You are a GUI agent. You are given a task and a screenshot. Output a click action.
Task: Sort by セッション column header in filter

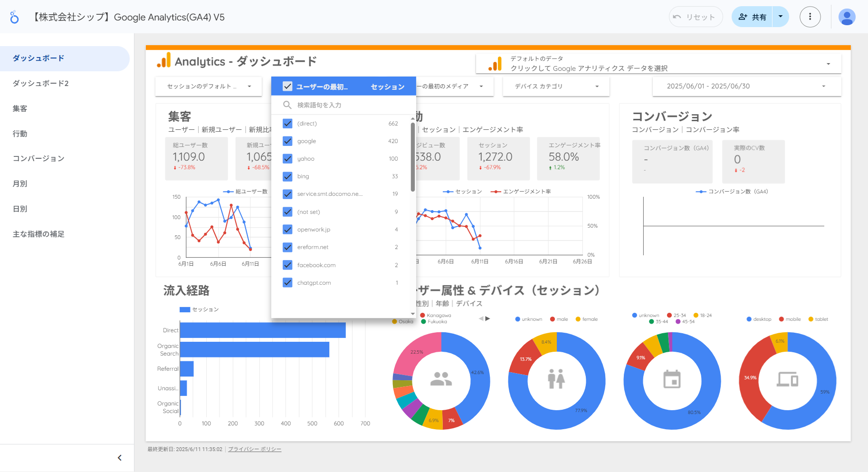388,87
